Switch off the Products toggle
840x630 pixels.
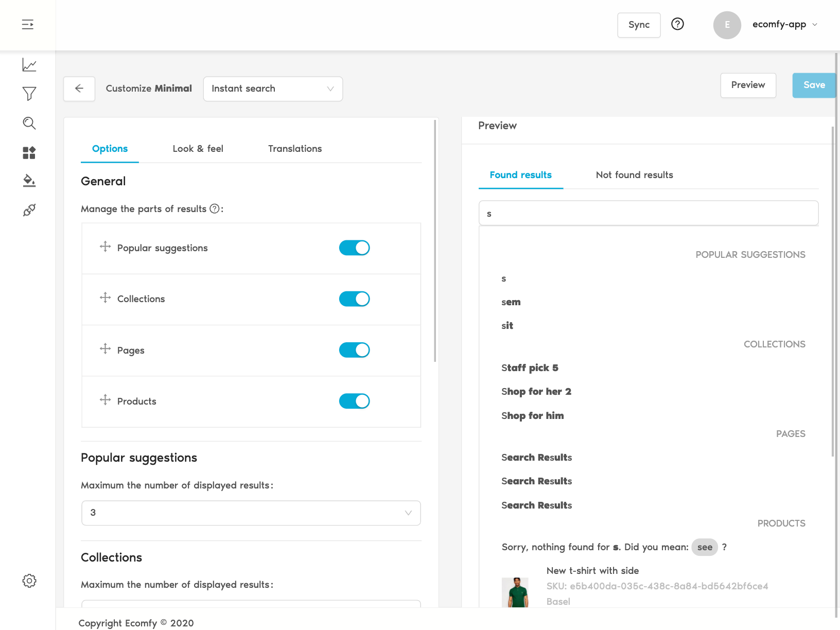tap(354, 401)
